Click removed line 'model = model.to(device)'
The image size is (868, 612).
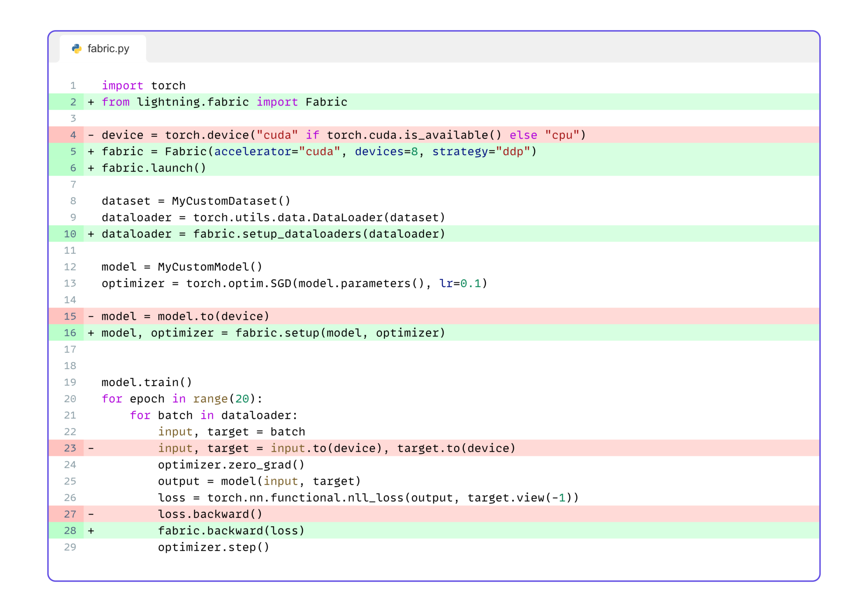pos(434,317)
